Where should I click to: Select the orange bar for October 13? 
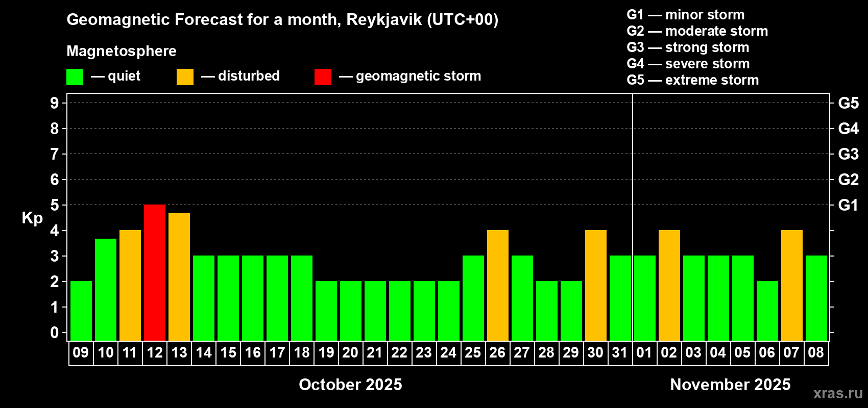[x=179, y=277]
